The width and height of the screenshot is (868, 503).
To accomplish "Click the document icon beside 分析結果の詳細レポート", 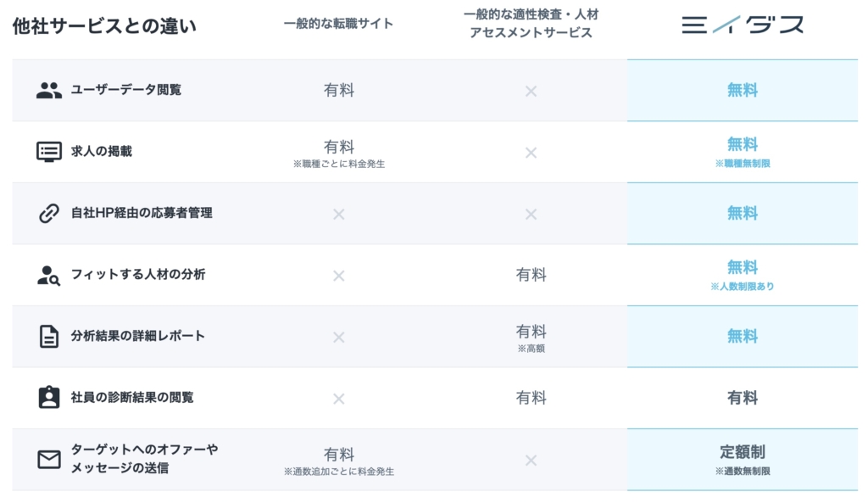I will (48, 336).
